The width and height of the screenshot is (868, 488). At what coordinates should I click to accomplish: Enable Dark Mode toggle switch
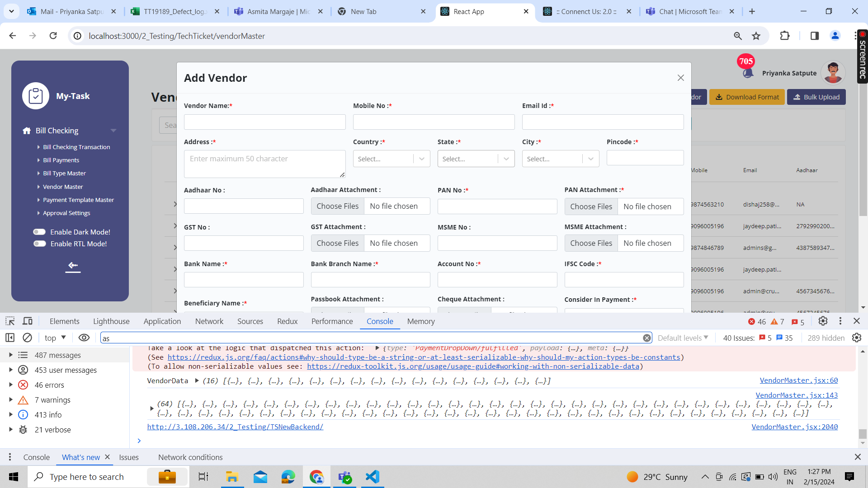coord(40,232)
